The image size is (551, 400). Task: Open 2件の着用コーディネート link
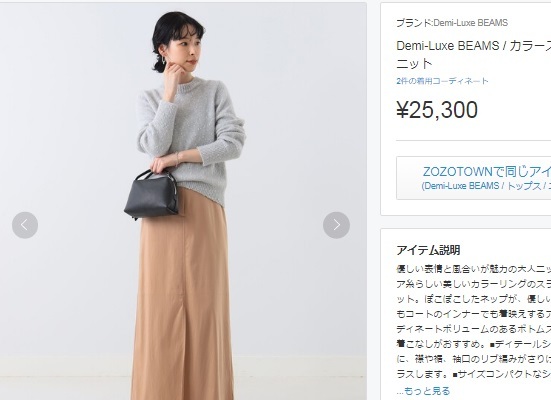442,81
